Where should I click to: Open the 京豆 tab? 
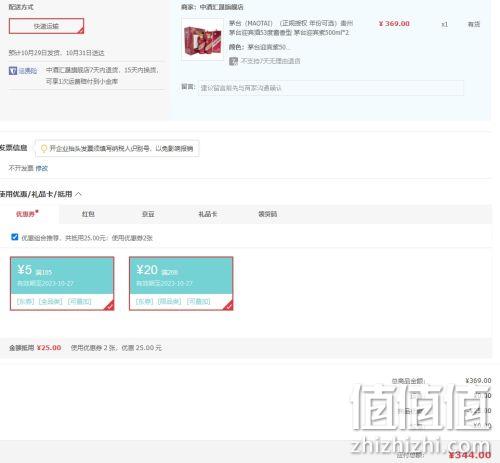[148, 214]
